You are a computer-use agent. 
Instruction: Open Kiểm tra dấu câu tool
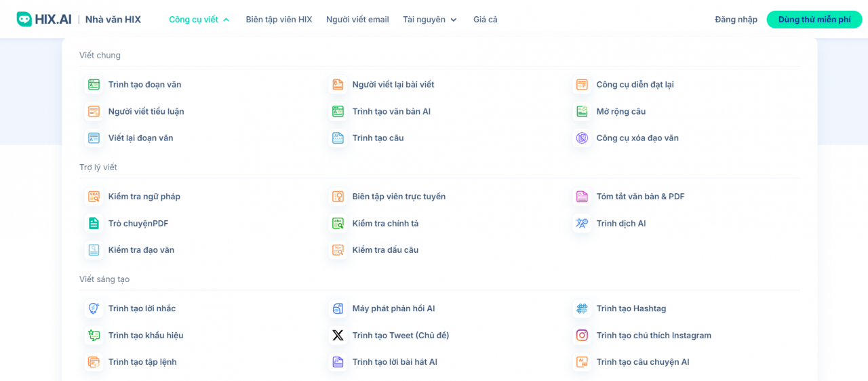[384, 250]
